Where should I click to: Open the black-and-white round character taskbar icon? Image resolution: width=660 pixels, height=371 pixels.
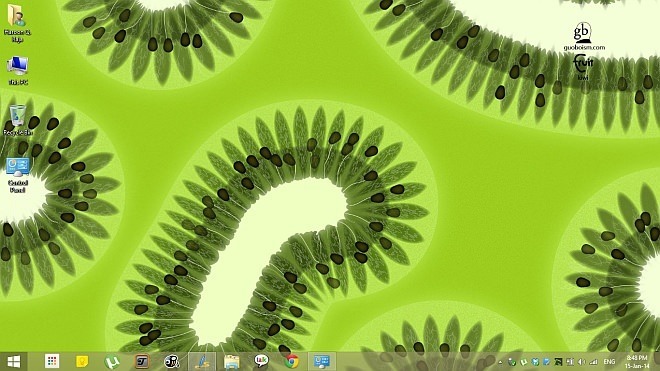coord(172,361)
